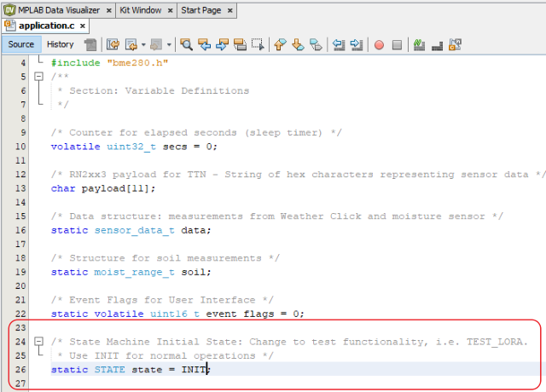Click the Last Edit location icon

tap(112, 44)
